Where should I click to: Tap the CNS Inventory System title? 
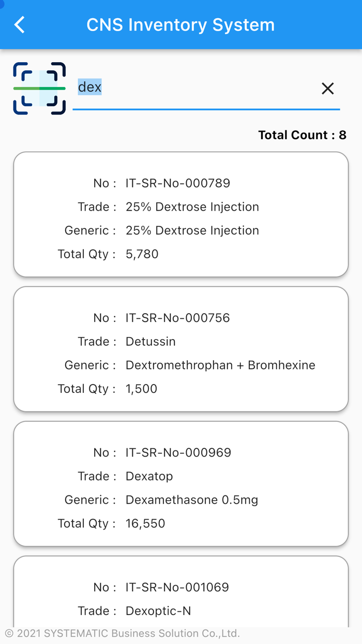[x=180, y=24]
